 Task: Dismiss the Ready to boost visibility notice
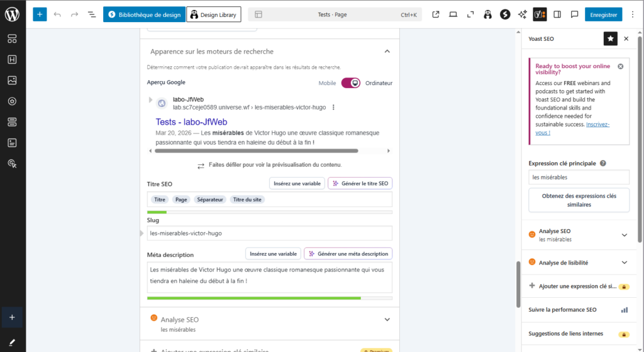(621, 66)
